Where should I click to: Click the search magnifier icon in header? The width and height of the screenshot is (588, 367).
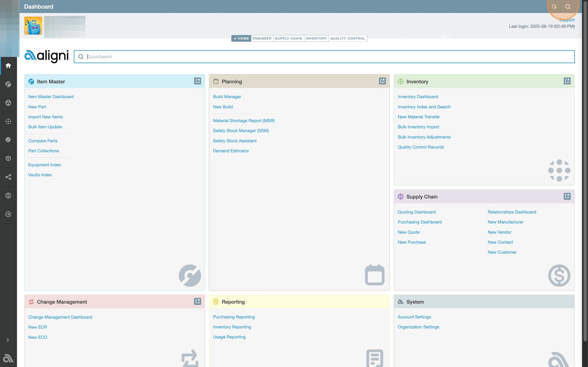[x=568, y=7]
